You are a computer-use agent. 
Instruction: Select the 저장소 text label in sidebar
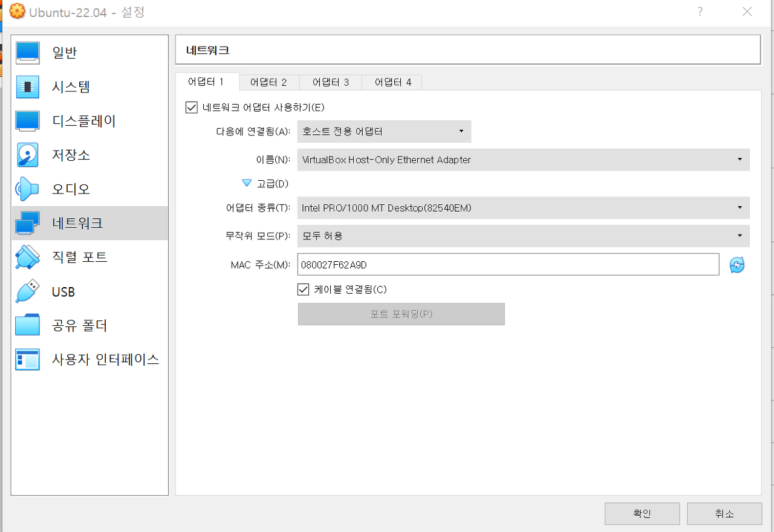71,155
